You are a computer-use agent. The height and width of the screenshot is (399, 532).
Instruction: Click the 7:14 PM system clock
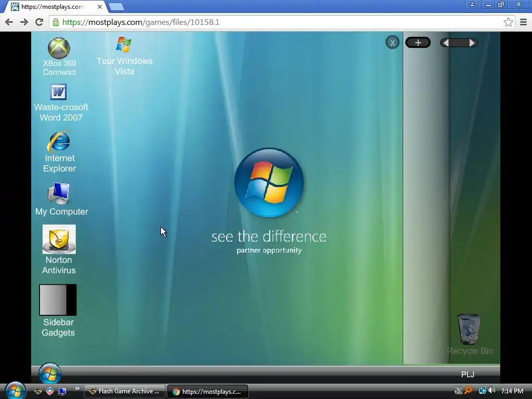click(x=512, y=391)
